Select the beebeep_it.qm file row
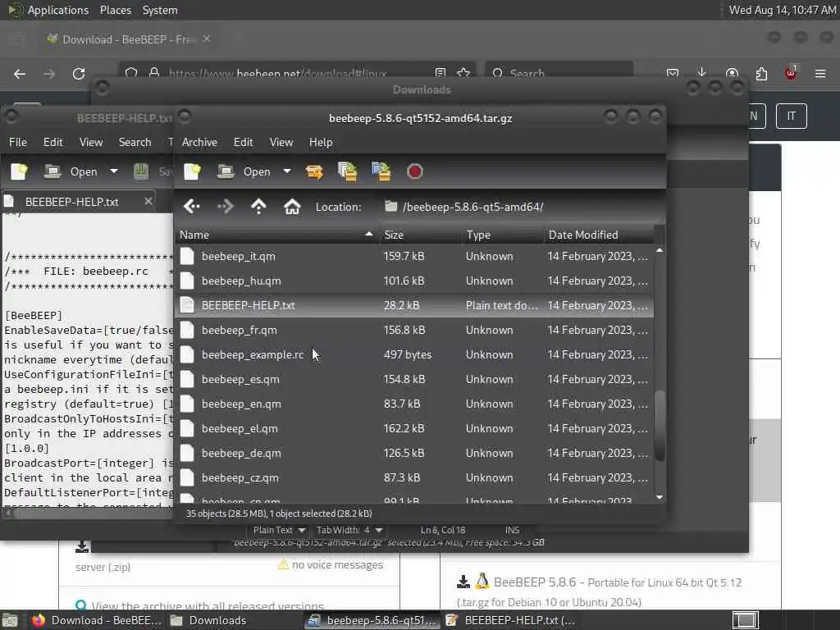Viewport: 840px width, 630px height. tap(414, 256)
